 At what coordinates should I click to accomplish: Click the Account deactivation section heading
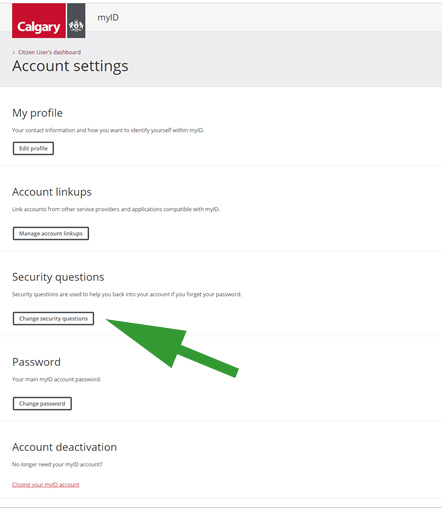pyautogui.click(x=64, y=447)
